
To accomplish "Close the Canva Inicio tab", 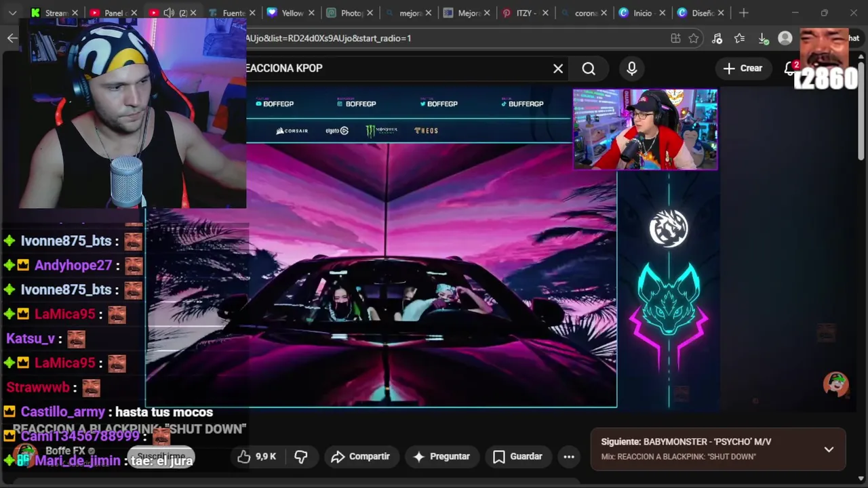I will (x=663, y=13).
